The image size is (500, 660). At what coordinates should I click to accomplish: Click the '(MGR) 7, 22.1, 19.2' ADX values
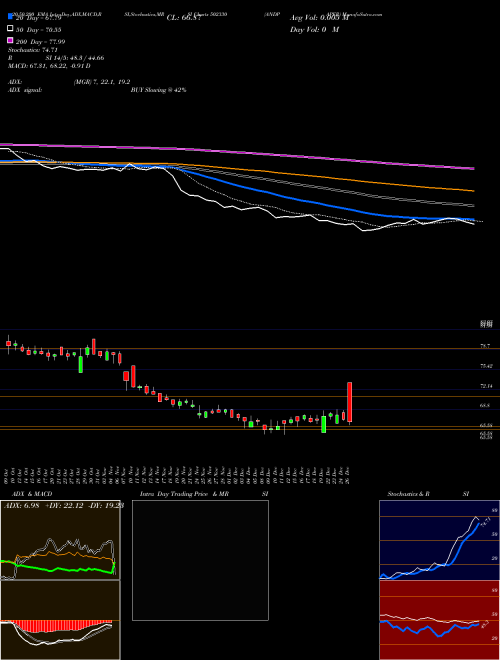[101, 82]
